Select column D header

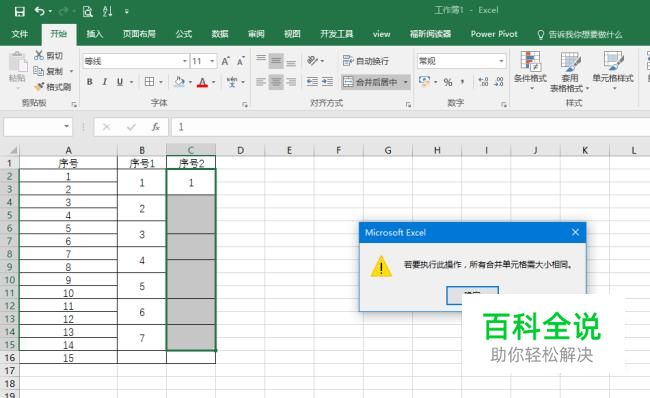[x=240, y=150]
